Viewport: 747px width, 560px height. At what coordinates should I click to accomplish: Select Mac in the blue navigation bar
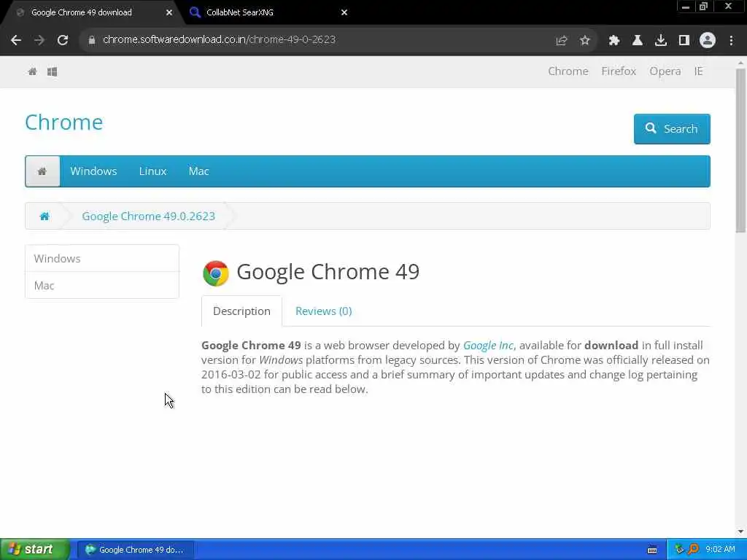[198, 171]
